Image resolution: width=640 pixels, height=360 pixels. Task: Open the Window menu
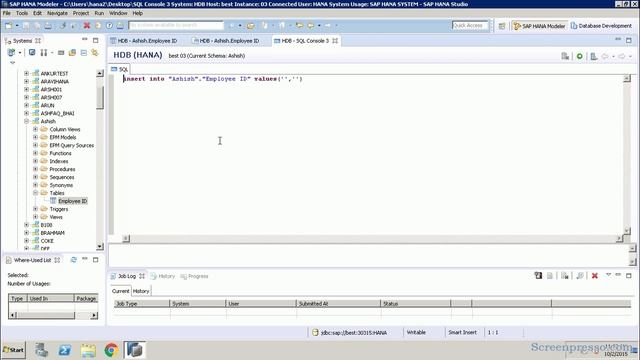tap(118, 13)
